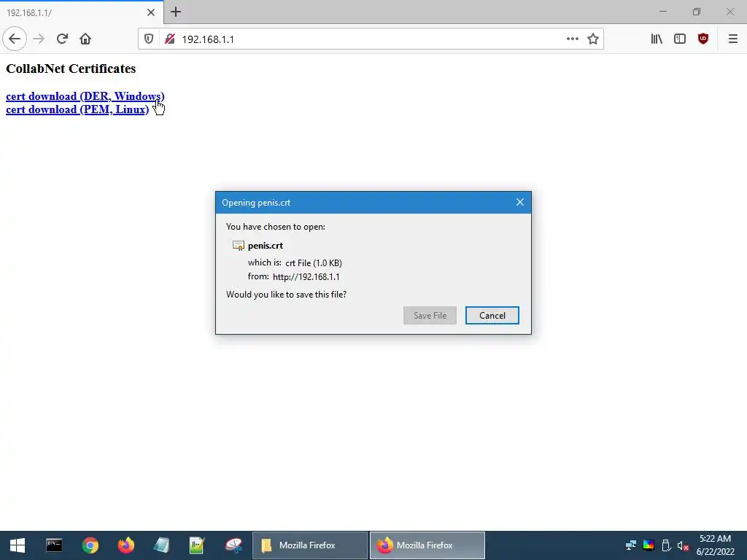Image resolution: width=747 pixels, height=560 pixels.
Task: Minimize the Firefox window
Action: coord(662,12)
